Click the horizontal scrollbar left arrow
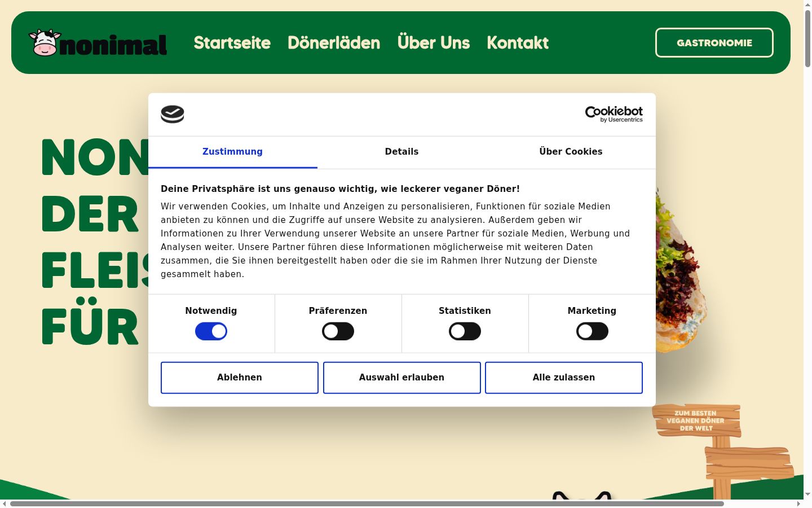The width and height of the screenshot is (812, 508). 5,503
